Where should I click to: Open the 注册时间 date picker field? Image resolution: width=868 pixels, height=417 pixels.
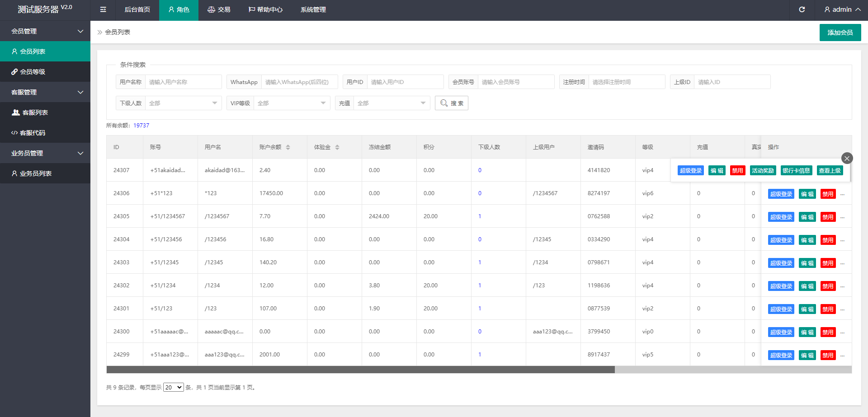click(627, 82)
